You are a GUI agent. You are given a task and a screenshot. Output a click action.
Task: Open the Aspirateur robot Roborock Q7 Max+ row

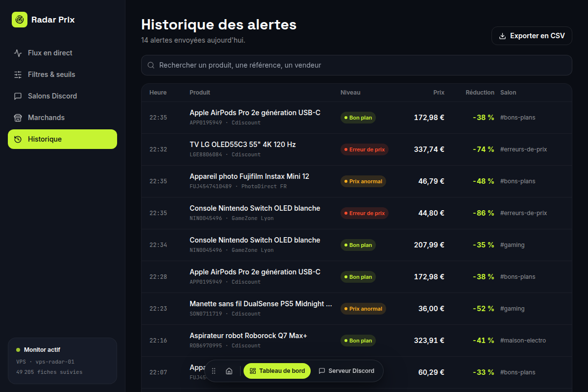[357, 341]
